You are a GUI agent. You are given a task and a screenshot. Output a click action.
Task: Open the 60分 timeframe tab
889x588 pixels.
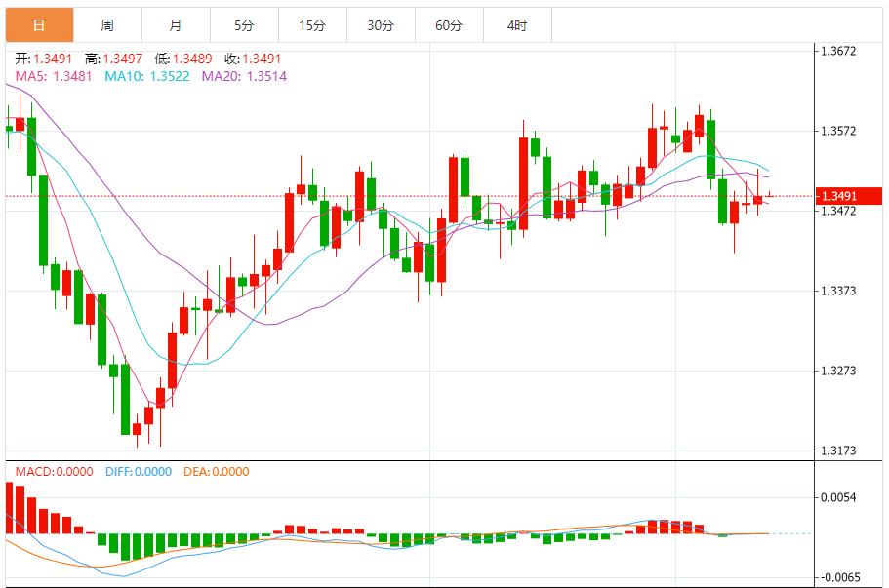pyautogui.click(x=449, y=25)
